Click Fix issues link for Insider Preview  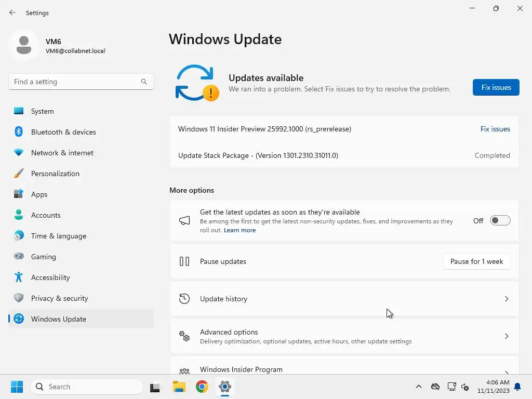495,129
